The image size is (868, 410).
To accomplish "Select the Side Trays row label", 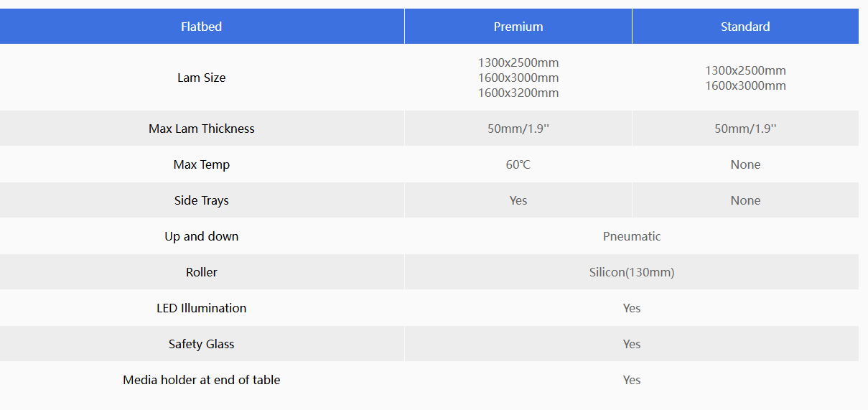I will (201, 200).
